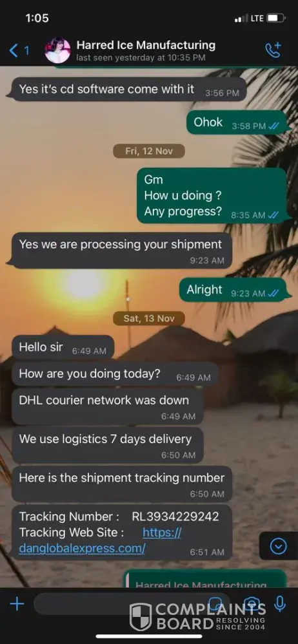Tap read-receipt checkmarks on 'Ohok' message

pos(273,126)
